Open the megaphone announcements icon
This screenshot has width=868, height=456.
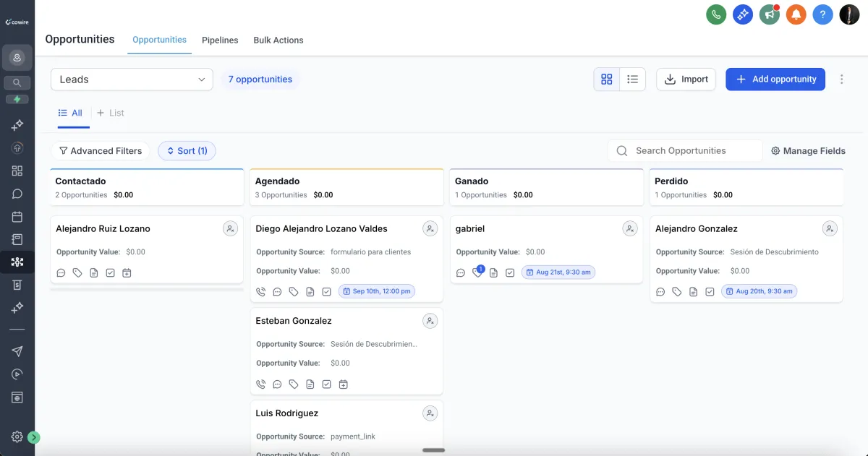coord(769,14)
